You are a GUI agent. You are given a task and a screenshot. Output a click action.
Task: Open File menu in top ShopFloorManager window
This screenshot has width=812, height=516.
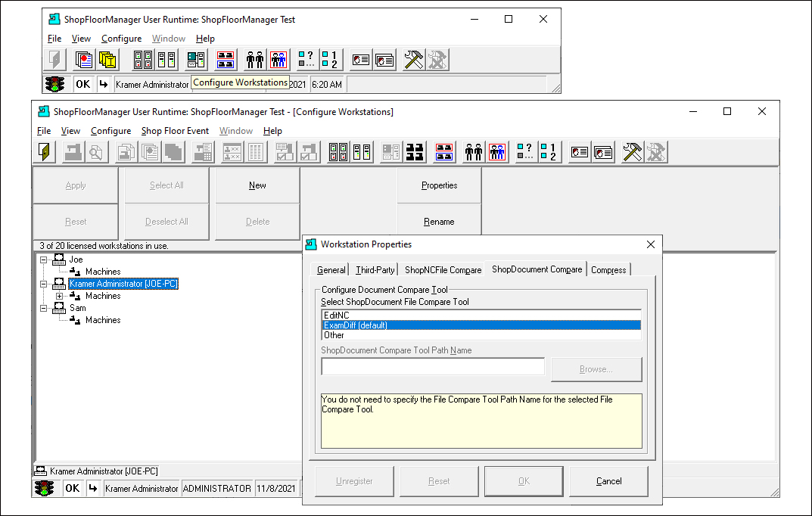tap(54, 39)
